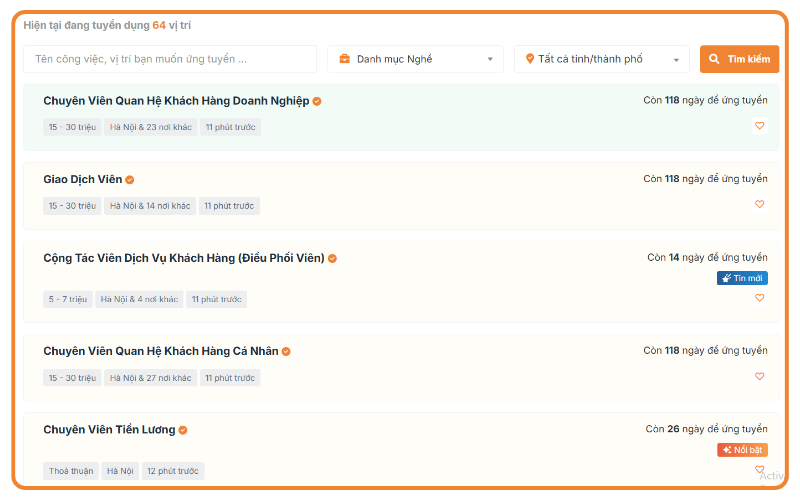The image size is (800, 500).
Task: Click the Tin mới badge
Action: (x=742, y=278)
